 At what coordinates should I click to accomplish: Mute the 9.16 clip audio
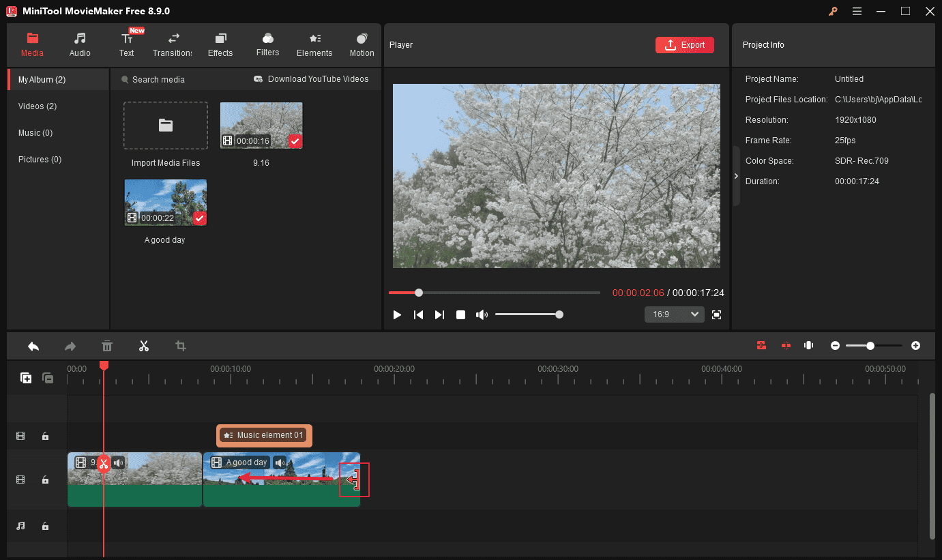pos(119,462)
